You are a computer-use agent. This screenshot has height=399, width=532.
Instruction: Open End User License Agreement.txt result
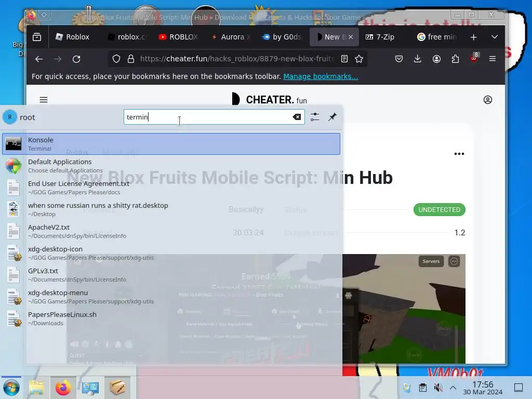click(171, 188)
